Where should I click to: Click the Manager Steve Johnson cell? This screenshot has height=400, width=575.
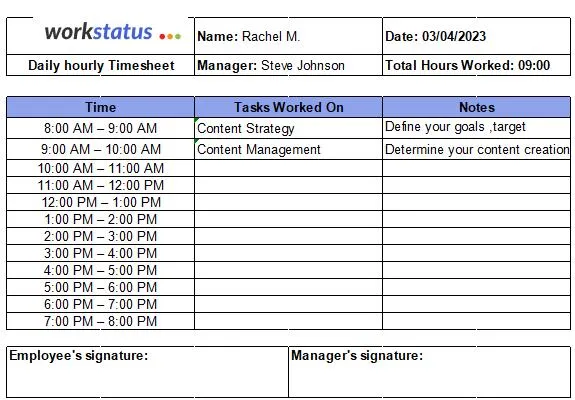(x=288, y=65)
